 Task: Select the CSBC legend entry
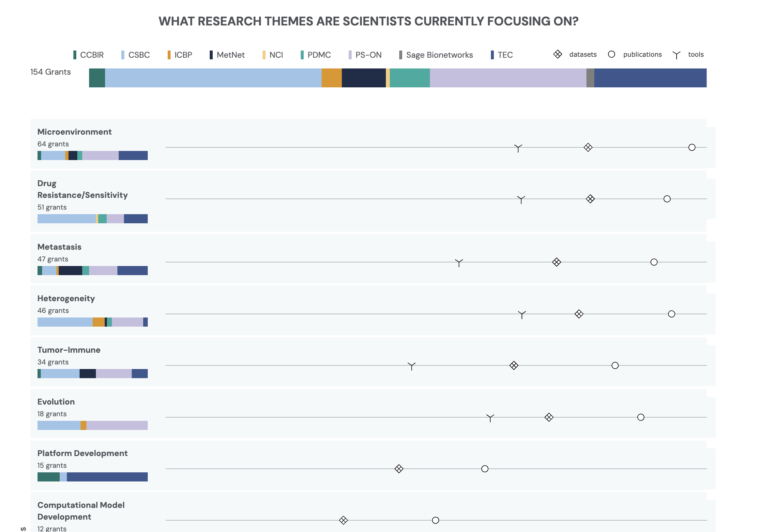point(136,55)
